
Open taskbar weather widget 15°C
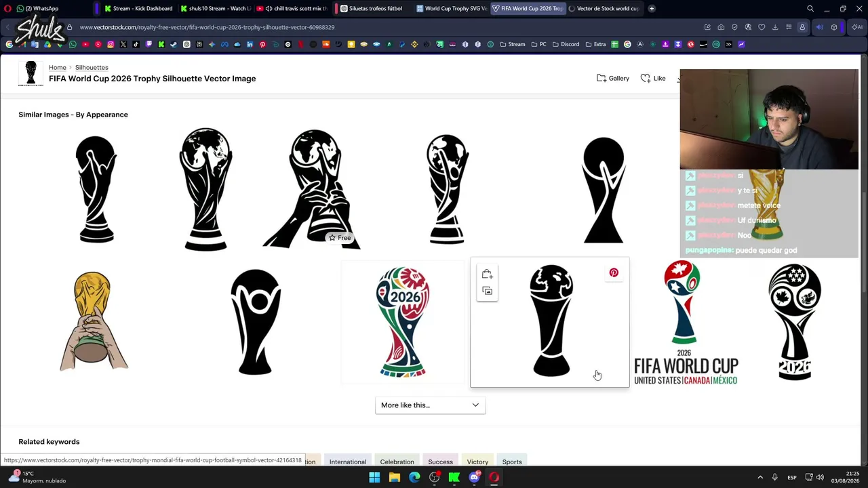(37, 477)
